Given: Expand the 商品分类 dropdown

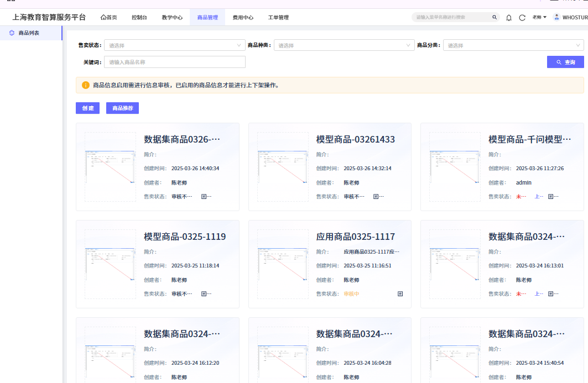Looking at the screenshot, I should tap(513, 45).
